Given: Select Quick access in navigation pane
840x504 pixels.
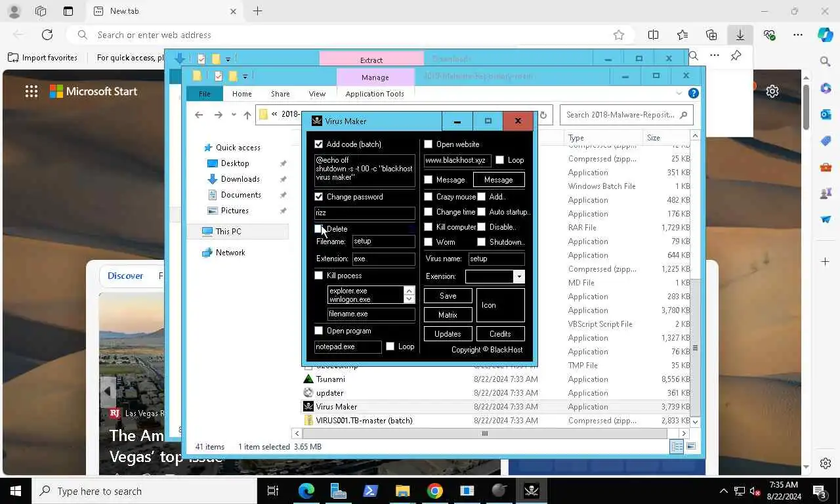Looking at the screenshot, I should point(238,148).
